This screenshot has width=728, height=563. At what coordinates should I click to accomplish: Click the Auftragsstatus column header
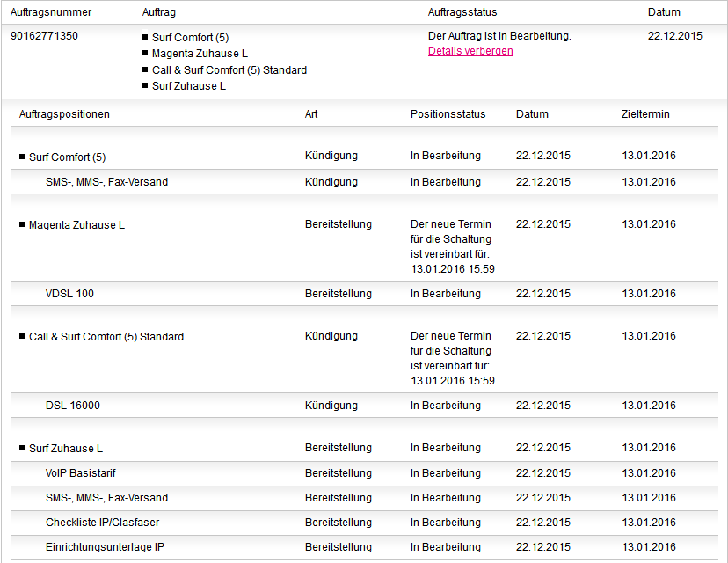coord(462,12)
